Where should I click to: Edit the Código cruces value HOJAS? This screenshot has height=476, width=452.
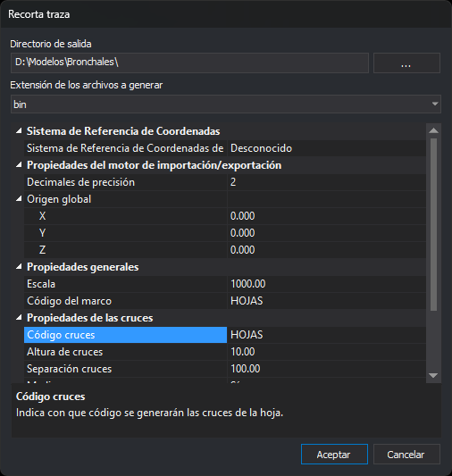(326, 335)
